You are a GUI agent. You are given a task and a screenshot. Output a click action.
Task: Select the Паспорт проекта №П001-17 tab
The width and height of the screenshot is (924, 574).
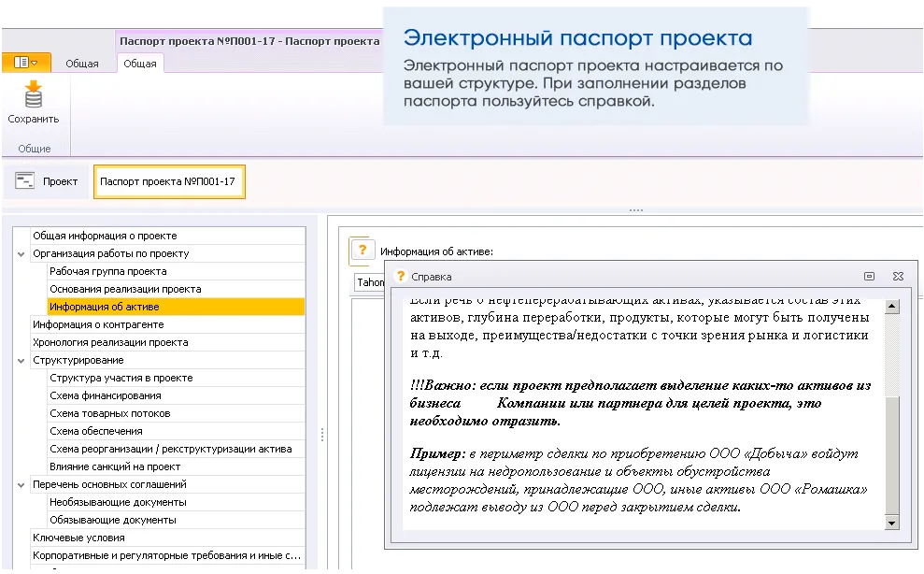(168, 180)
